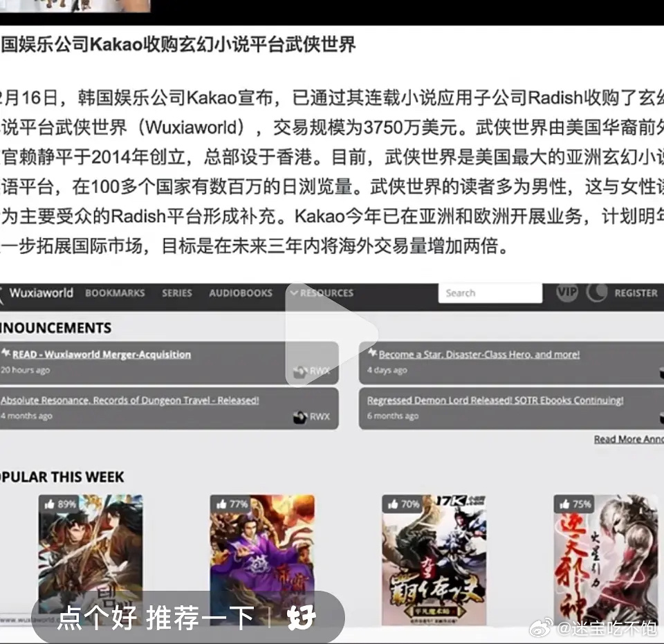This screenshot has height=644, width=664.
Task: Click the thumbs-up icon showing 77%
Action: tap(221, 504)
